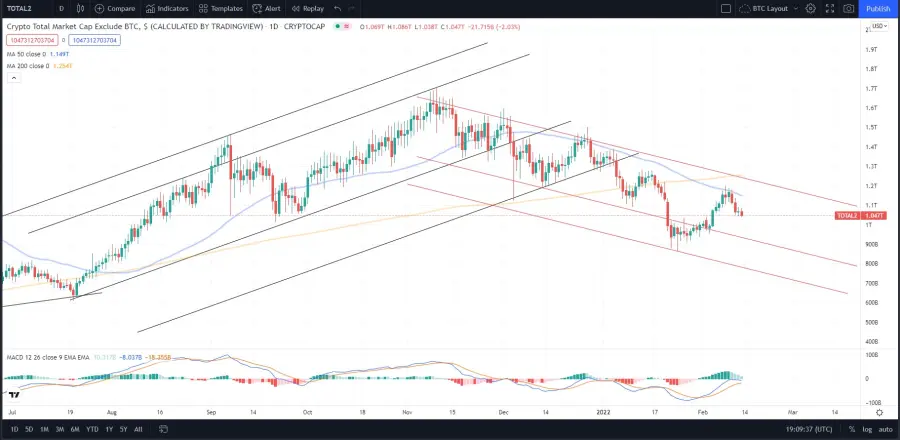The height and width of the screenshot is (440, 900).
Task: Open chart settings gear in top toolbar
Action: 810,9
